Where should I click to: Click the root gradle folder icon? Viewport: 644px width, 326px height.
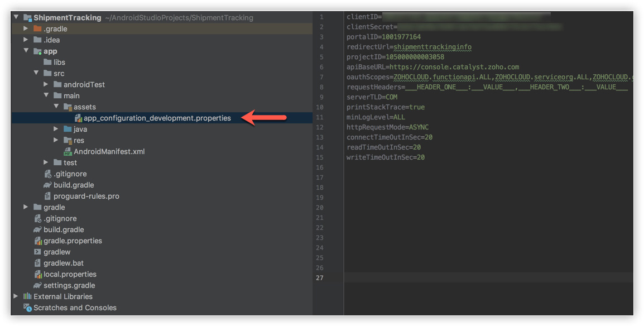pos(37,207)
